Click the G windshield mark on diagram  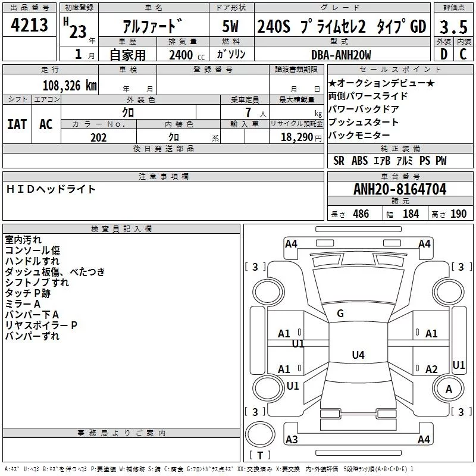pos(340,314)
